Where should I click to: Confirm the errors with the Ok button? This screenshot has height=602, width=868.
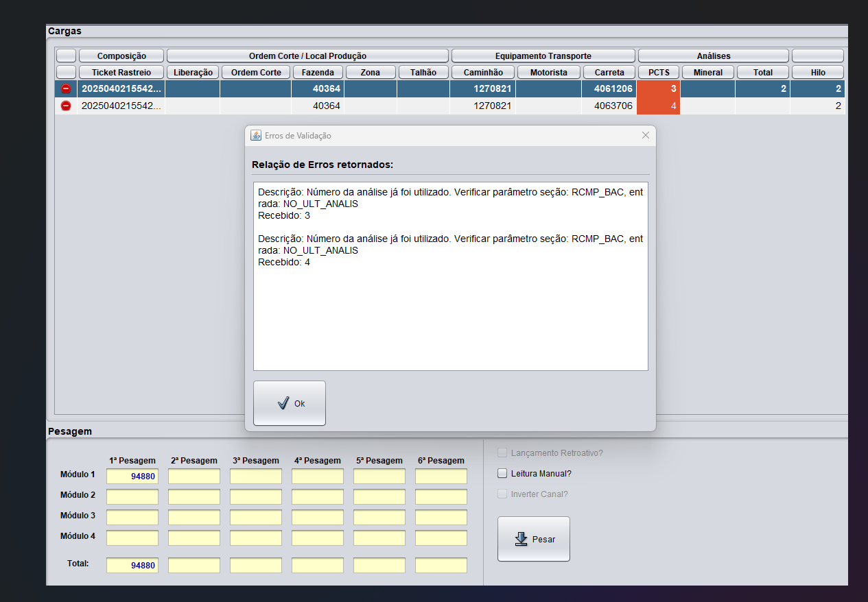(x=290, y=403)
